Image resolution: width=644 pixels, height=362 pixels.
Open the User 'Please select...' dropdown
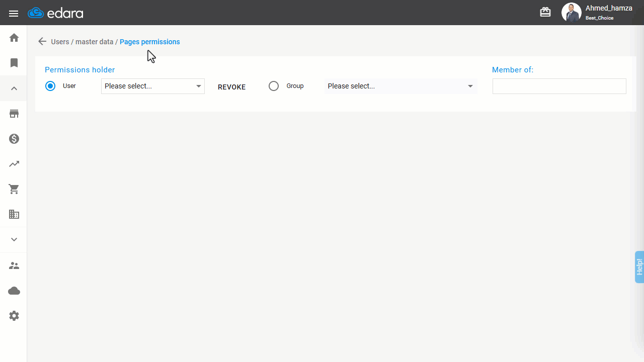(153, 86)
